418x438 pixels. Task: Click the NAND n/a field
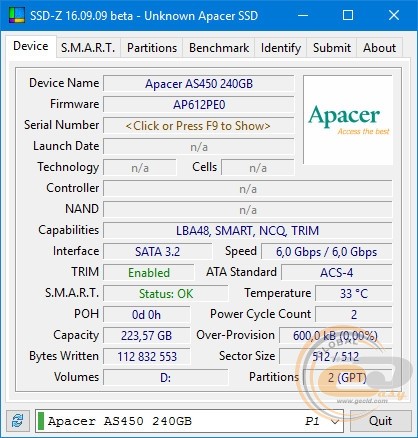coord(248,210)
